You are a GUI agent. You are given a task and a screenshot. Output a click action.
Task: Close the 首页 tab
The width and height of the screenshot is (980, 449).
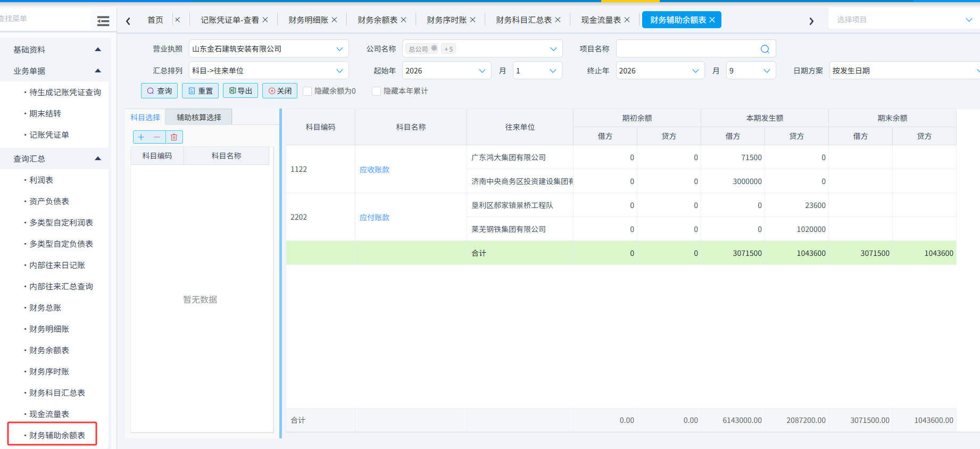click(178, 20)
